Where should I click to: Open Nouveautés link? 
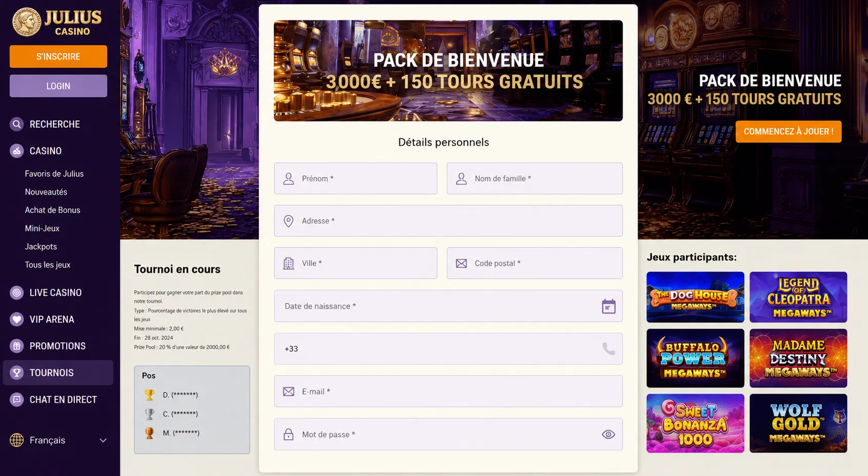(x=46, y=192)
